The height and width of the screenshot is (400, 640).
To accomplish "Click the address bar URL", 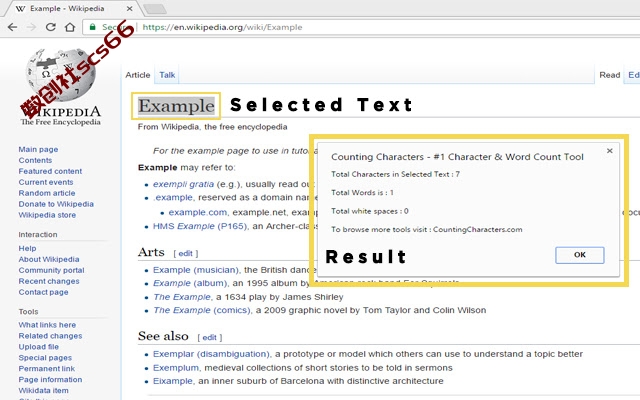I will 222,27.
